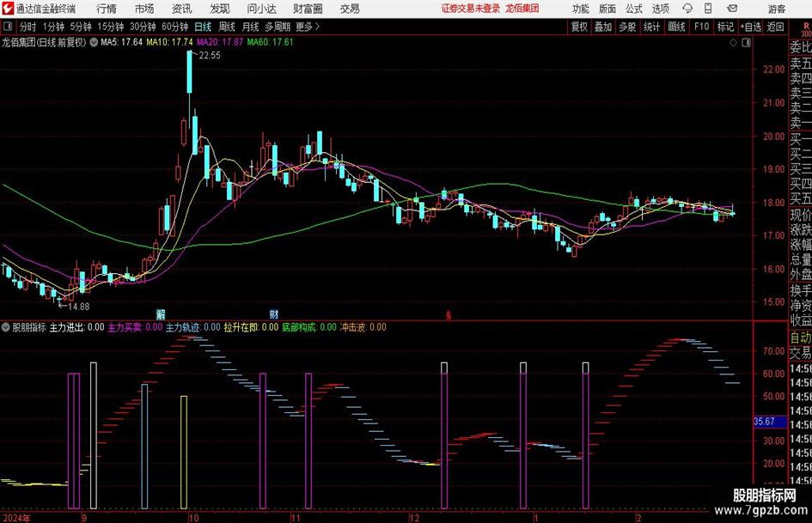Select the 30分钟 period
This screenshot has height=523, width=812.
(x=143, y=27)
